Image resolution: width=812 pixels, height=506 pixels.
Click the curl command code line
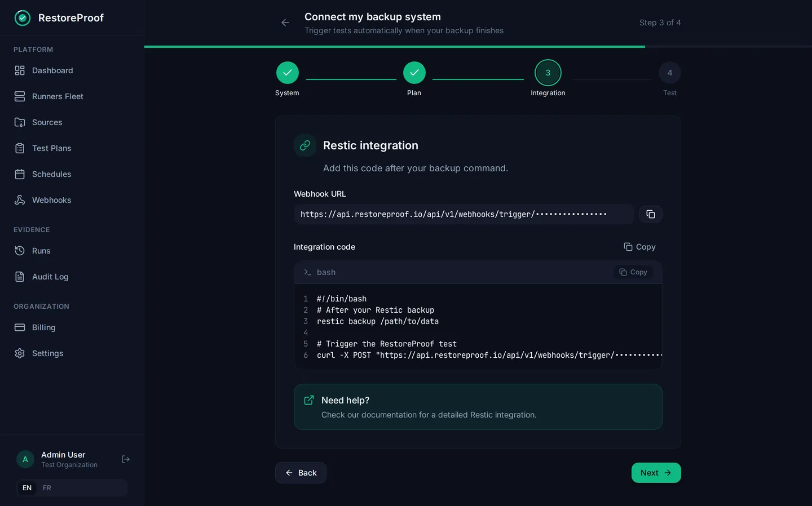pyautogui.click(x=489, y=355)
